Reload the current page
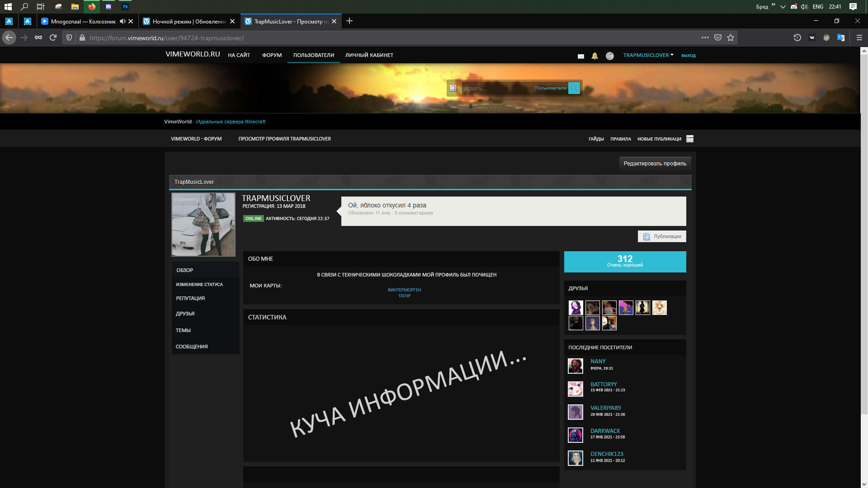This screenshot has width=868, height=488. pyautogui.click(x=53, y=38)
